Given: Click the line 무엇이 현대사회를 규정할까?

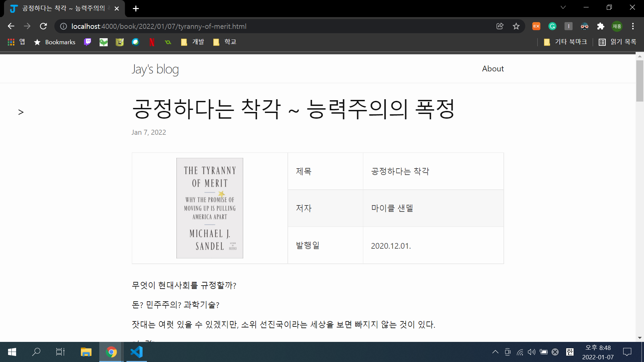Looking at the screenshot, I should pos(184,285).
